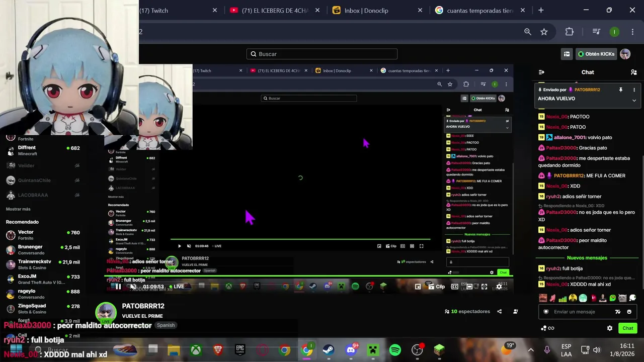Open Brunenger channel in the main sidebar
Viewport: 644px width, 362px height.
(x=43, y=250)
